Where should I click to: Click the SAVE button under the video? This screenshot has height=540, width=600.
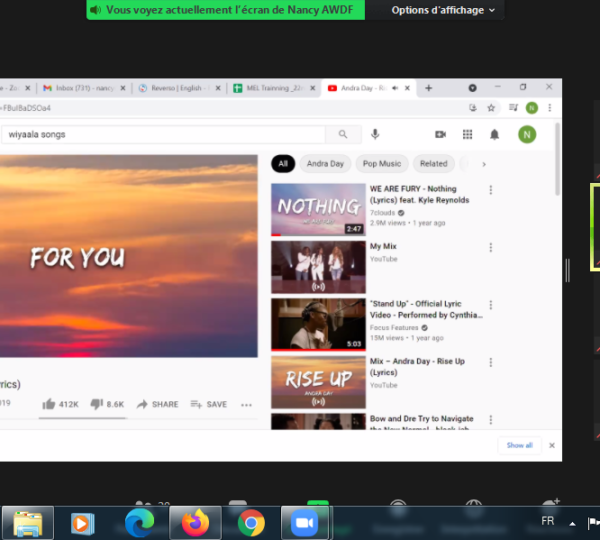pos(209,404)
